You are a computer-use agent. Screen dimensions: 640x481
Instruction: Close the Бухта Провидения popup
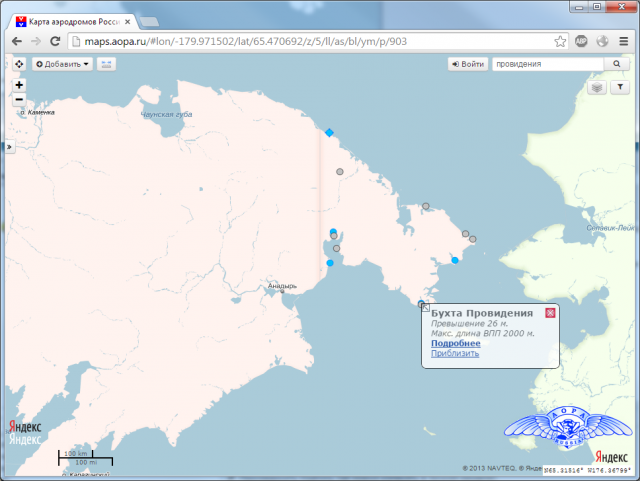coord(549,313)
